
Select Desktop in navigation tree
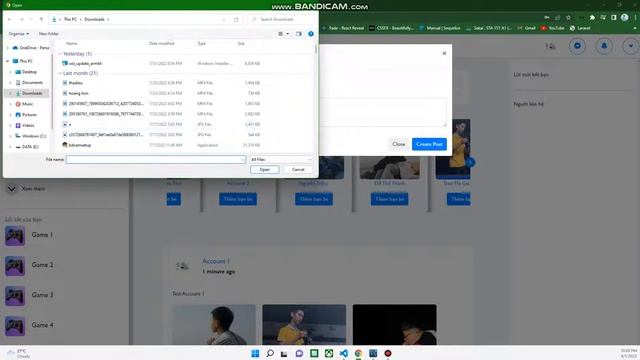click(x=26, y=72)
